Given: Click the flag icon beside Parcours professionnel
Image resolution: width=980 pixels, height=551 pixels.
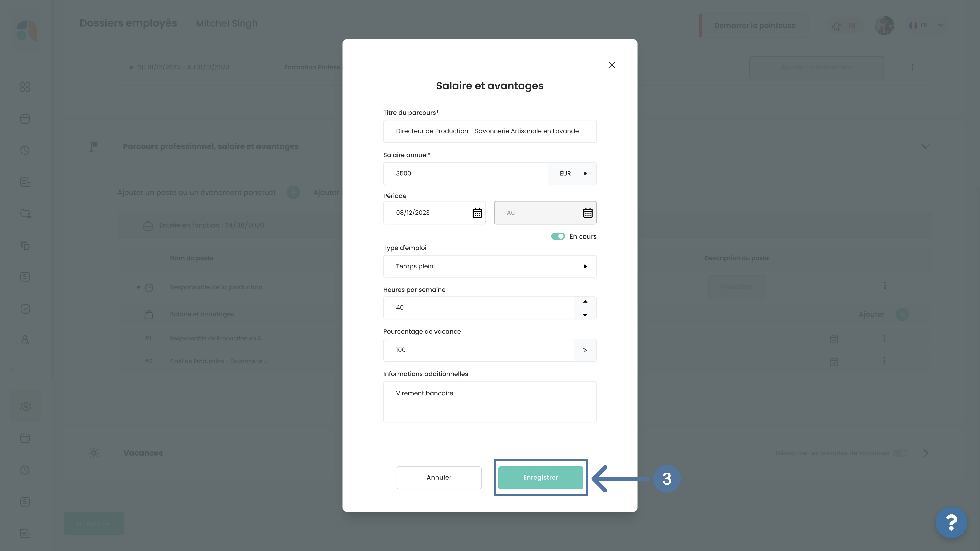Looking at the screenshot, I should point(93,146).
